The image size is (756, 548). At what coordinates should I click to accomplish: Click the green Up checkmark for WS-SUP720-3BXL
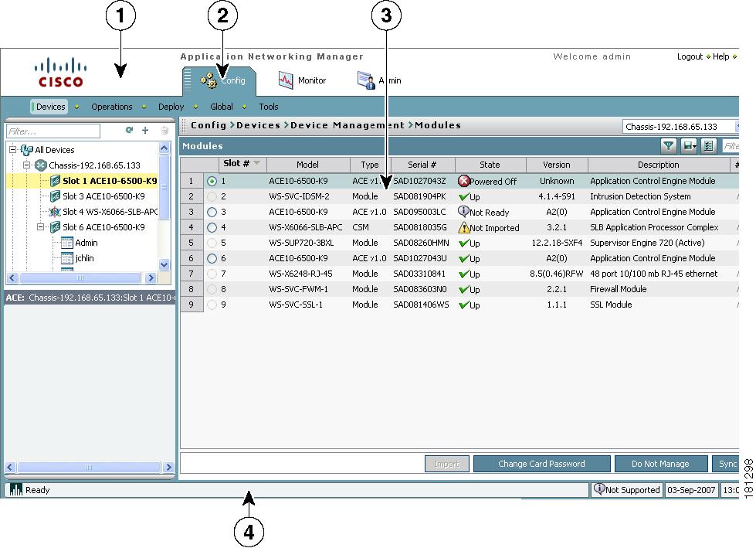(464, 243)
